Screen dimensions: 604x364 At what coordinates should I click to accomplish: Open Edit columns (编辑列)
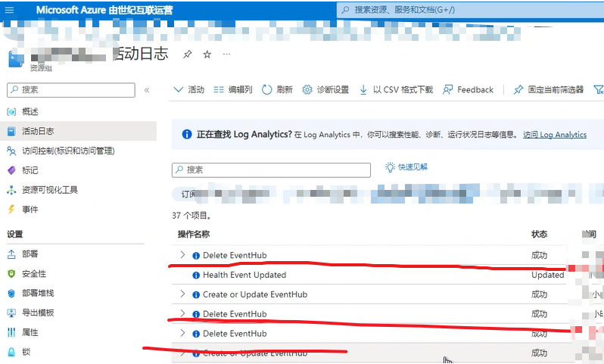tap(233, 89)
